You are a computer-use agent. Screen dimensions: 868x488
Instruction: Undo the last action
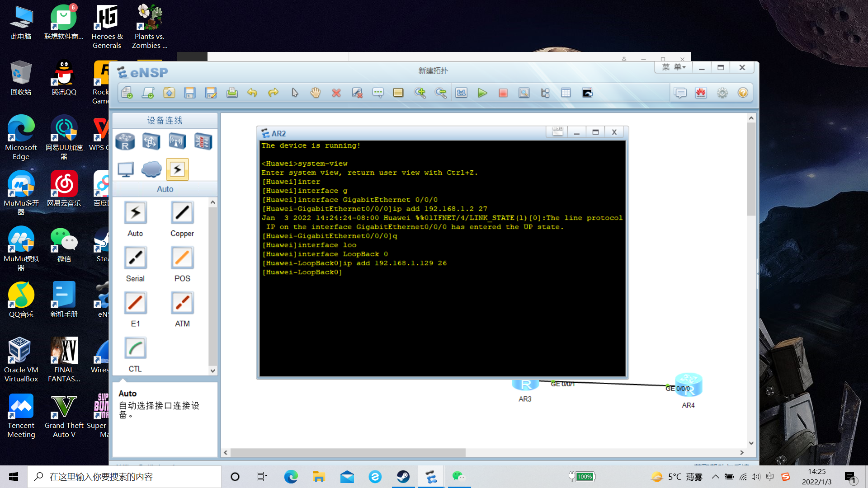point(252,93)
